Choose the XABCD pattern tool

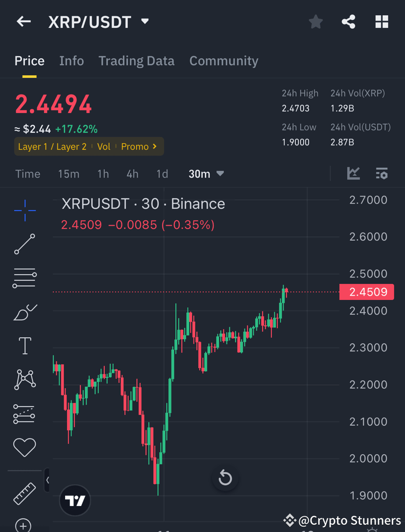[24, 379]
